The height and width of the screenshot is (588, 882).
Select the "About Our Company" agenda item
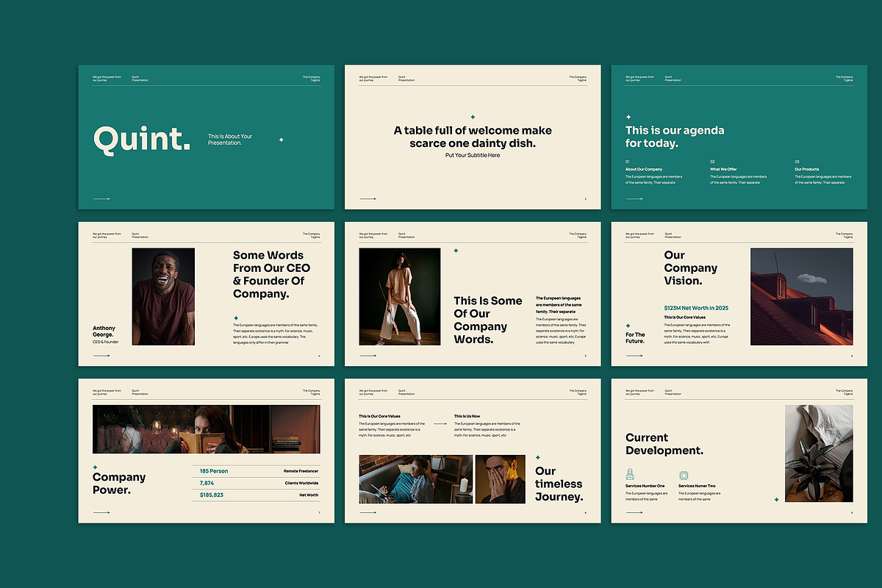click(x=644, y=169)
